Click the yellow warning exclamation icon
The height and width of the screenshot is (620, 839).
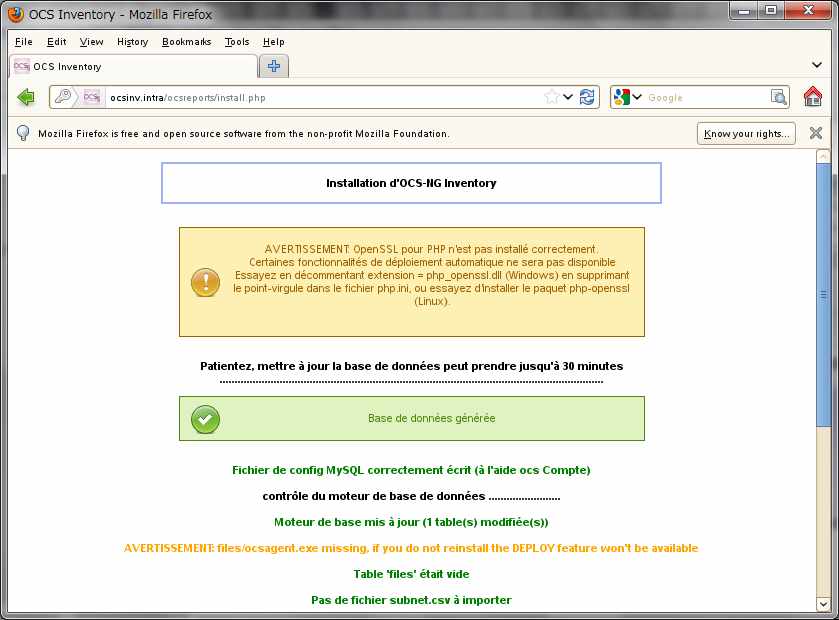[205, 282]
